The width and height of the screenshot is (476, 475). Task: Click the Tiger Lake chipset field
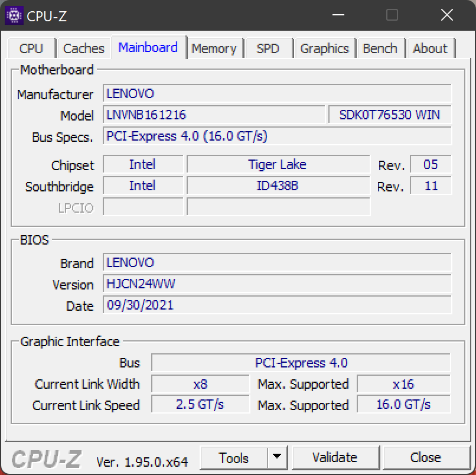[278, 164]
